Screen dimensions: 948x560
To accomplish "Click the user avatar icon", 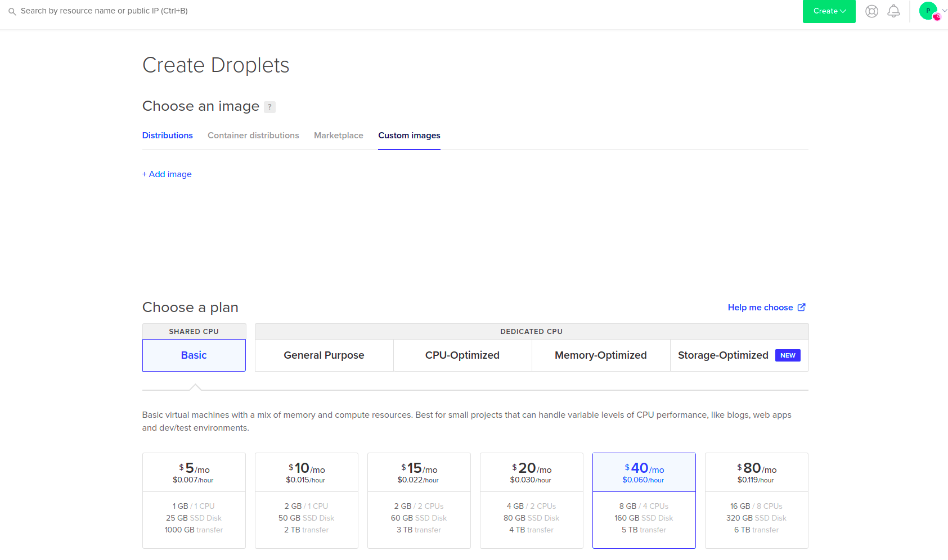I will [928, 11].
